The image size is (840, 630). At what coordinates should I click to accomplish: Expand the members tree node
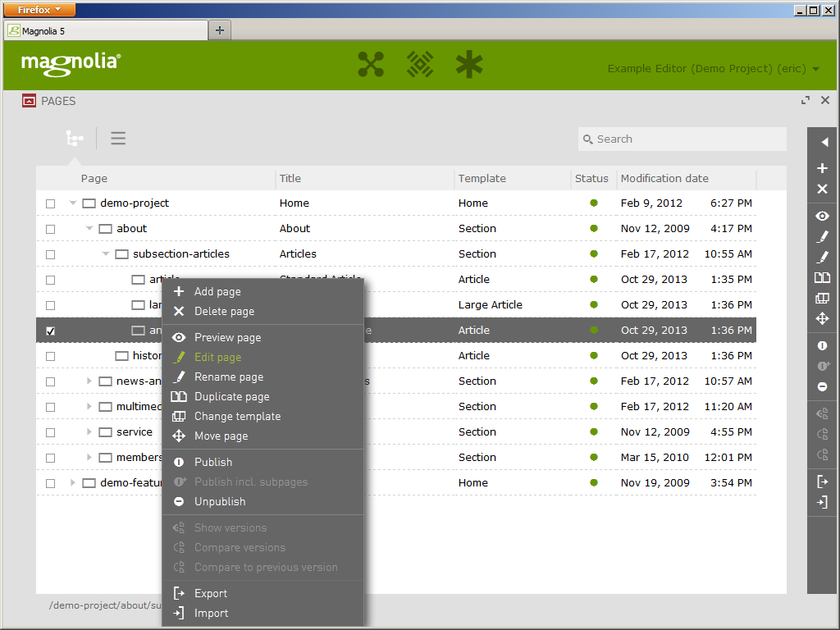89,457
